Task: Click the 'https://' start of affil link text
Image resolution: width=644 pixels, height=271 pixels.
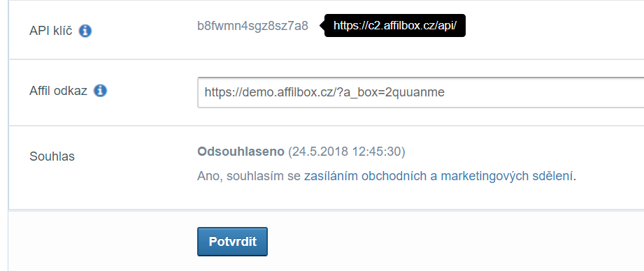Action: tap(220, 92)
